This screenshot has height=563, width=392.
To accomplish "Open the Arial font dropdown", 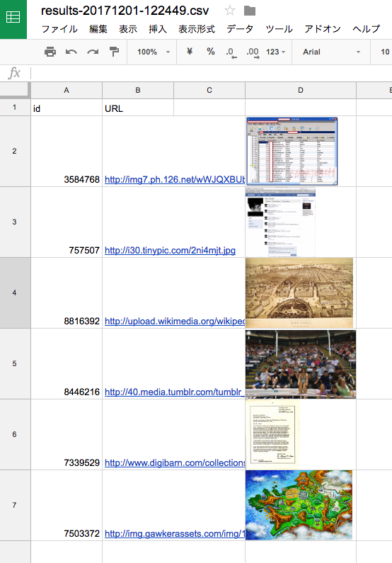I will pos(331,52).
